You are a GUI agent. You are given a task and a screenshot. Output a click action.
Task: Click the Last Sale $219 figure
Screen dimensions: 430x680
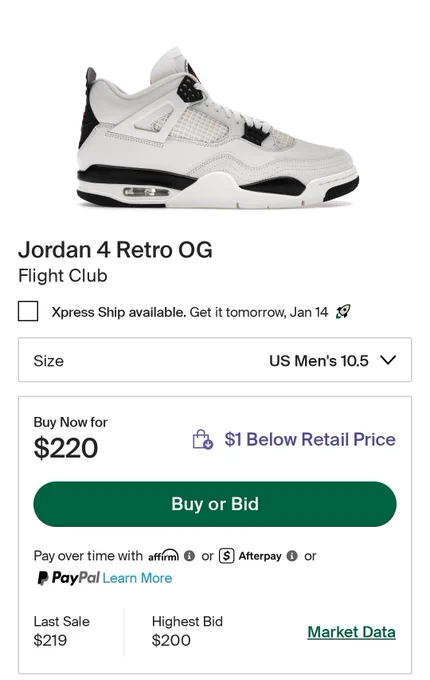coord(50,640)
